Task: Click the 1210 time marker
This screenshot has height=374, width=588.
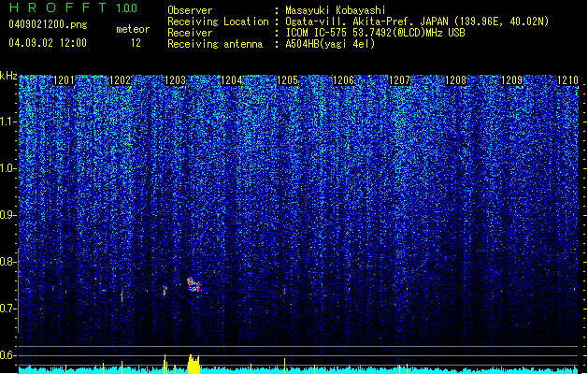Action: click(x=567, y=79)
